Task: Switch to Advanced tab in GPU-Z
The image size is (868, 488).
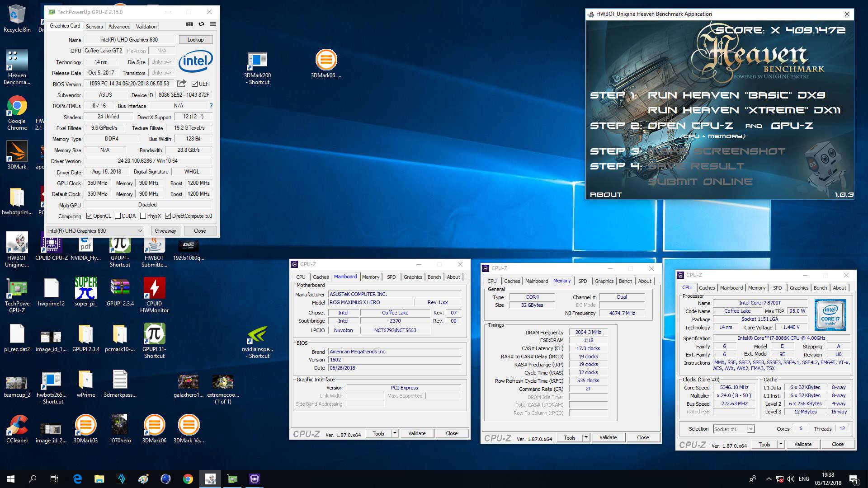Action: pos(119,27)
